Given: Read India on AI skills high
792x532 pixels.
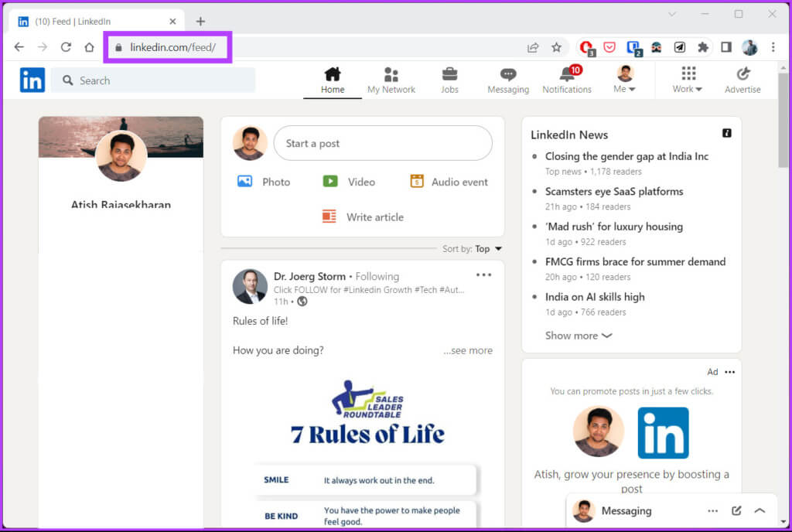Looking at the screenshot, I should pos(595,297).
